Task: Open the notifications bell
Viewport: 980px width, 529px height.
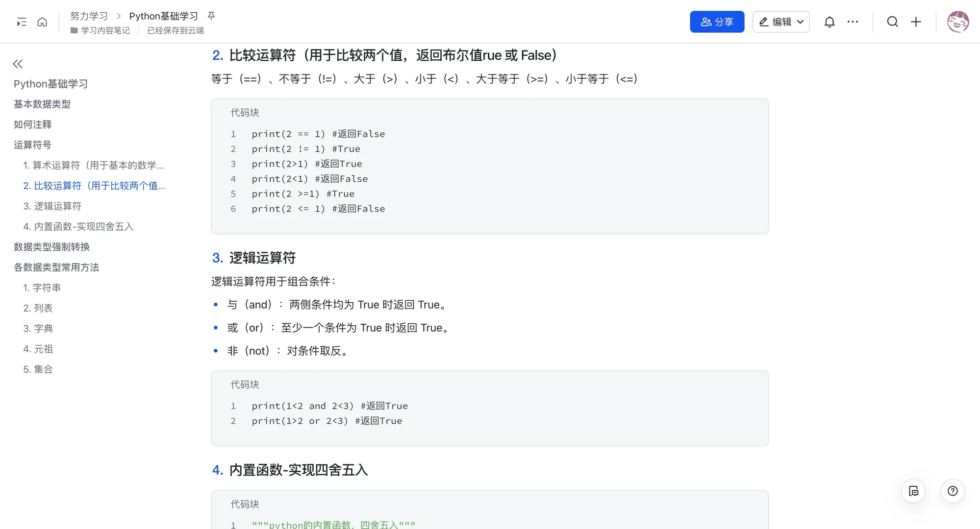Action: [829, 22]
